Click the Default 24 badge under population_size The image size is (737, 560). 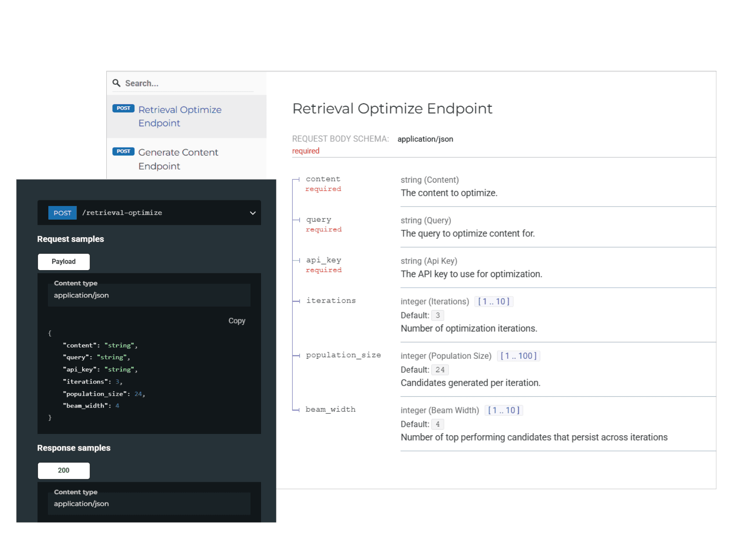pos(440,369)
